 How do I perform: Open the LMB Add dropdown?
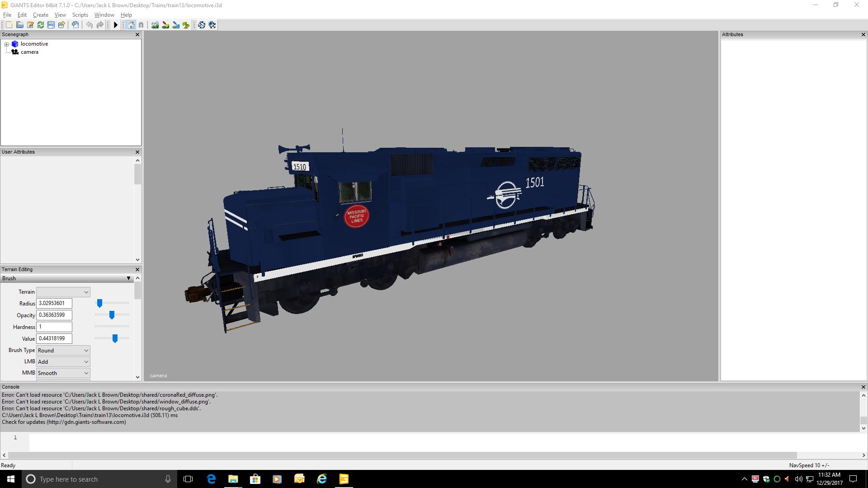63,362
